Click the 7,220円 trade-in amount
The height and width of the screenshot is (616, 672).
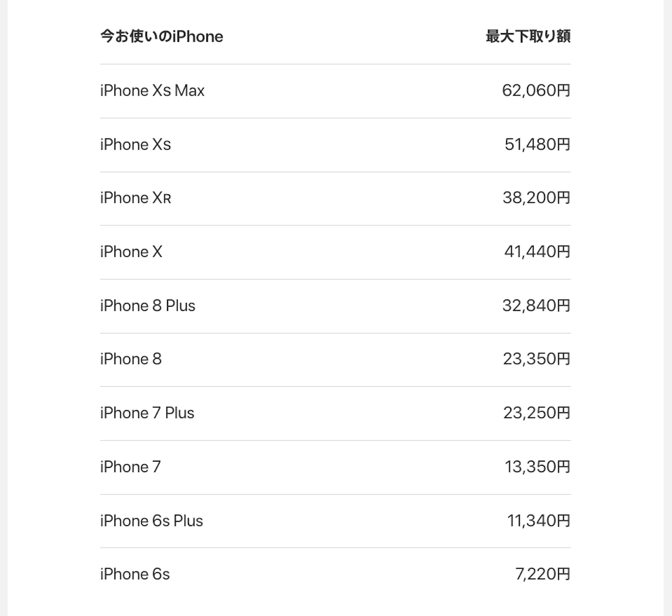(x=542, y=575)
